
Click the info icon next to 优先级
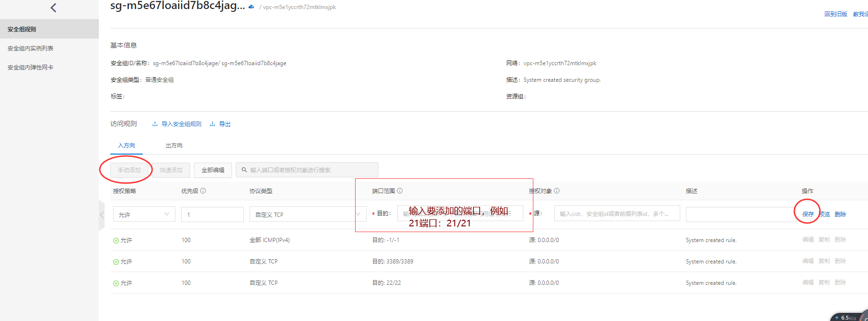pyautogui.click(x=203, y=191)
